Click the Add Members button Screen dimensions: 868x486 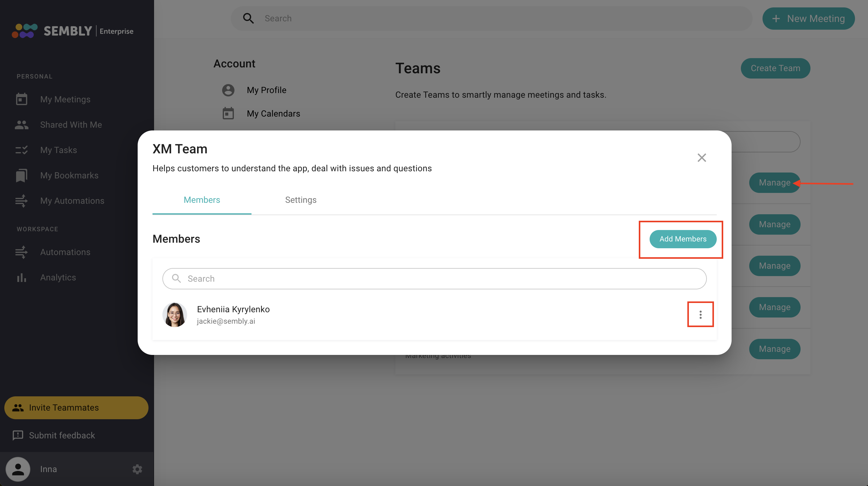[x=682, y=239]
